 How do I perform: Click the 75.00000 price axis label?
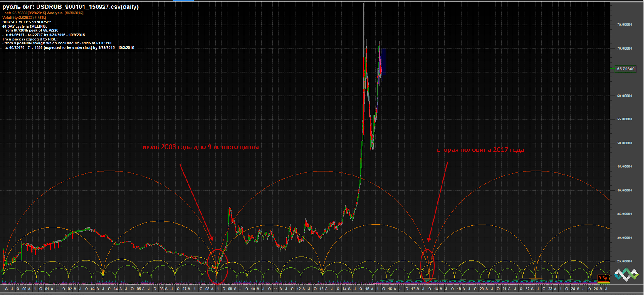coord(625,25)
